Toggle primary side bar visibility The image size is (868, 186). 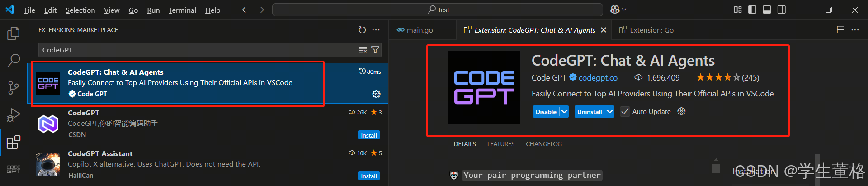[752, 10]
